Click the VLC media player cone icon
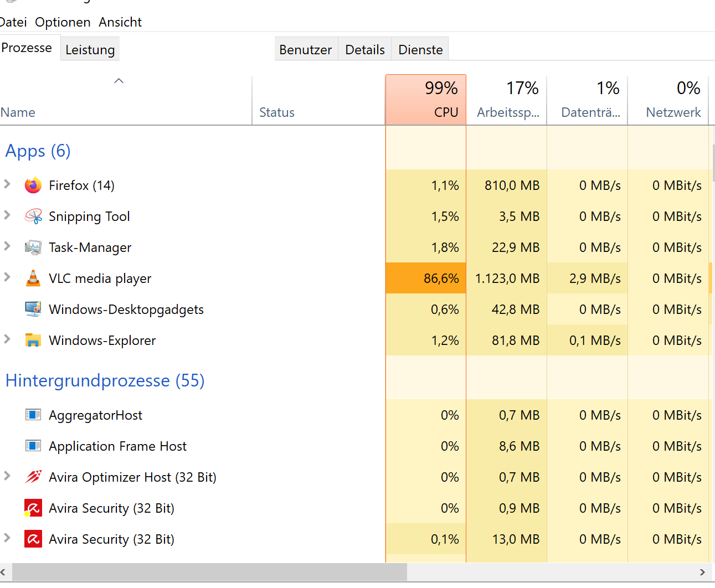This screenshot has width=715, height=588. [x=33, y=278]
